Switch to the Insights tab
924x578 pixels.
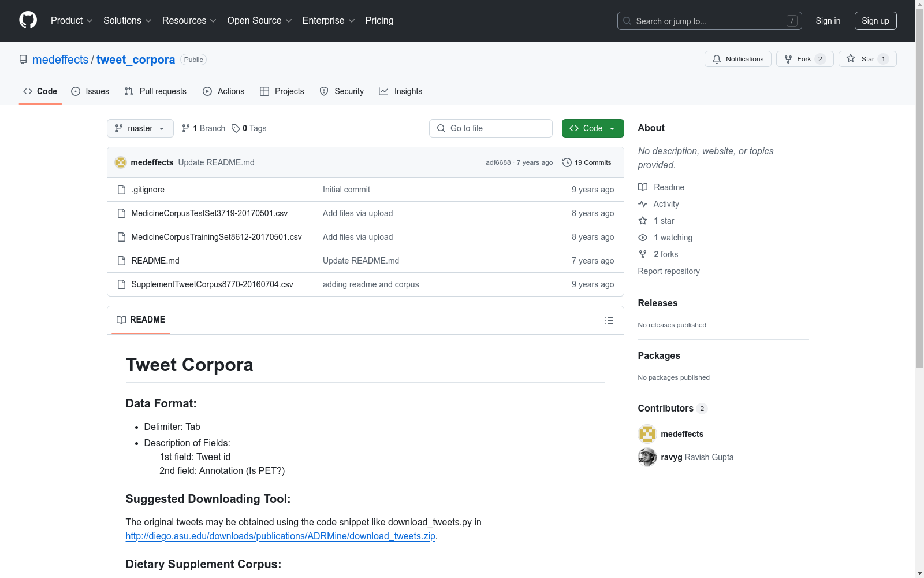pyautogui.click(x=401, y=91)
